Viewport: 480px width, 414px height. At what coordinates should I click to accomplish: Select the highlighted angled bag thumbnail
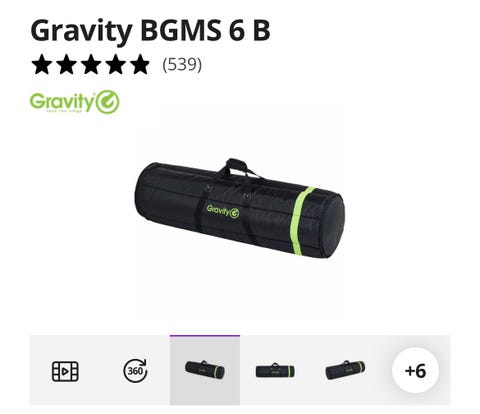point(205,370)
